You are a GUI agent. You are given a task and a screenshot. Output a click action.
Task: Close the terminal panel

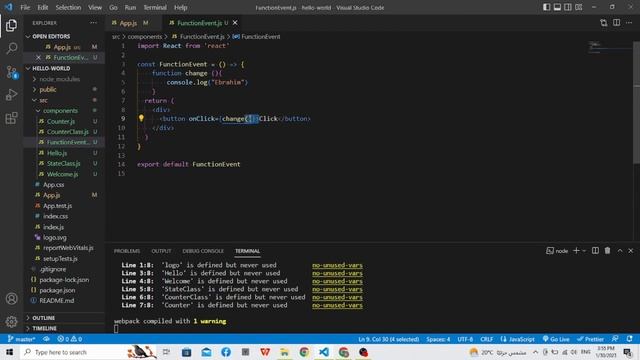point(631,251)
